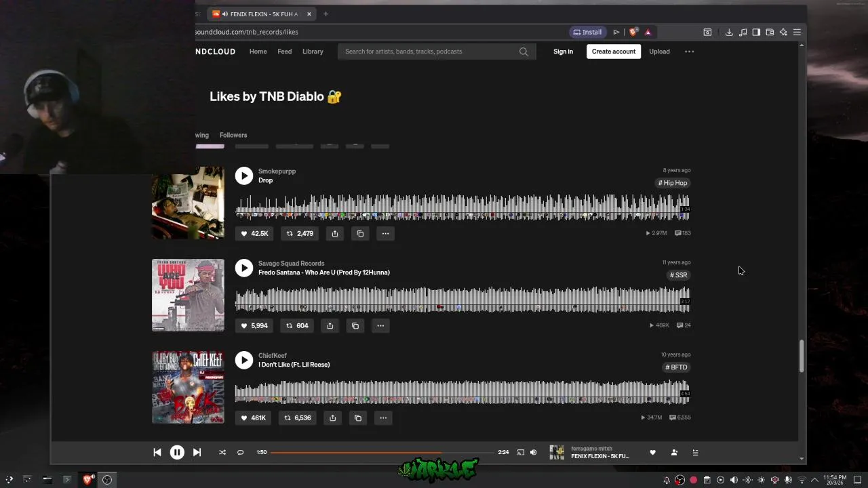Click the BFTD tag
This screenshot has width=868, height=488.
676,367
